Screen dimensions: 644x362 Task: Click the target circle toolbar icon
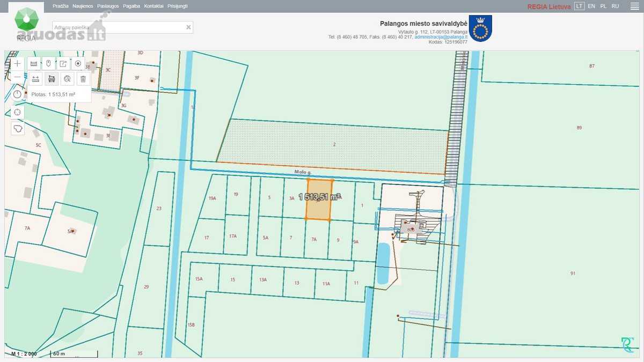[x=78, y=63]
